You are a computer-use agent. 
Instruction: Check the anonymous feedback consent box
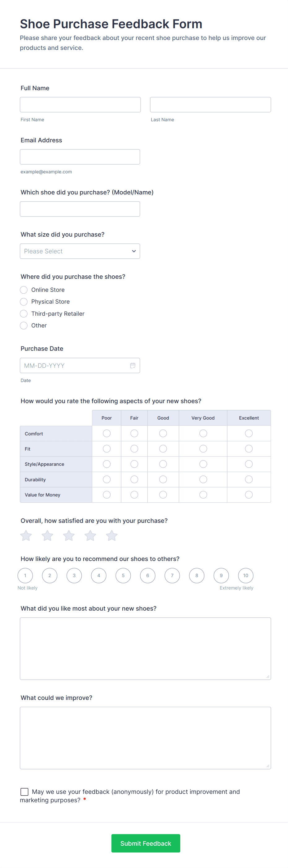pos(24,791)
